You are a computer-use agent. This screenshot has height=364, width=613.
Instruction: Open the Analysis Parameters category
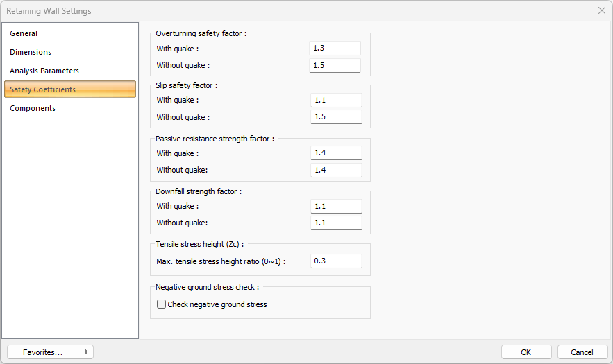[x=44, y=71]
